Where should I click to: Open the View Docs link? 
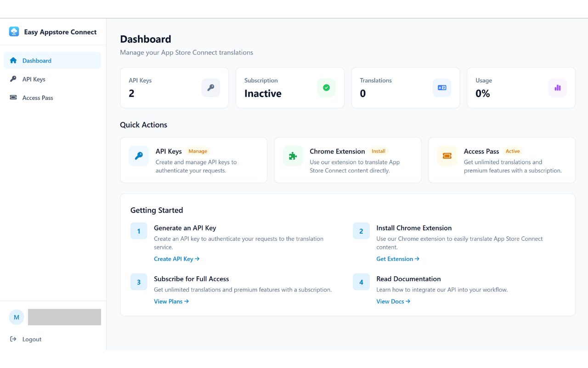393,301
